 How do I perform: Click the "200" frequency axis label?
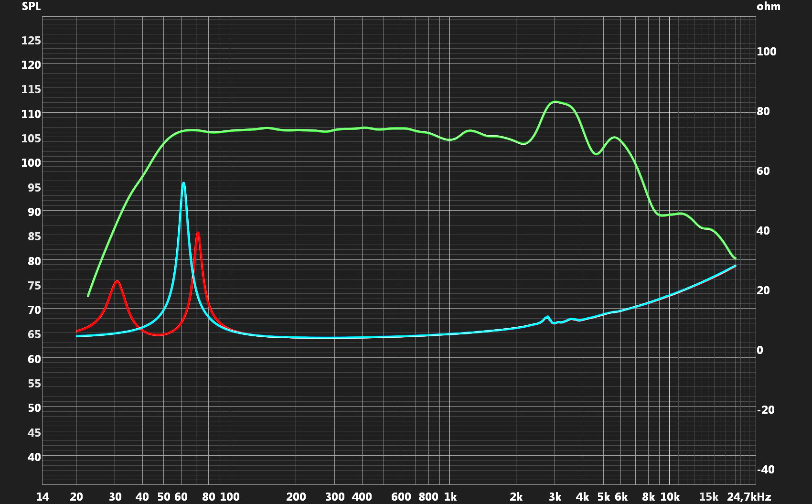tap(296, 497)
